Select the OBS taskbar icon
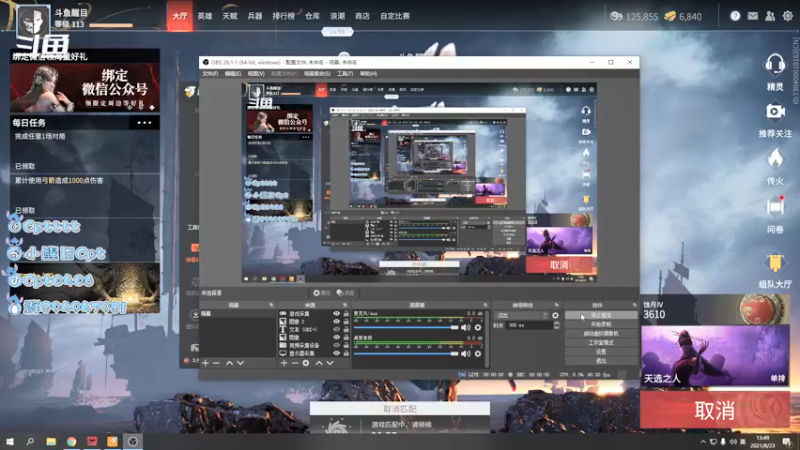The image size is (800, 450). click(133, 441)
